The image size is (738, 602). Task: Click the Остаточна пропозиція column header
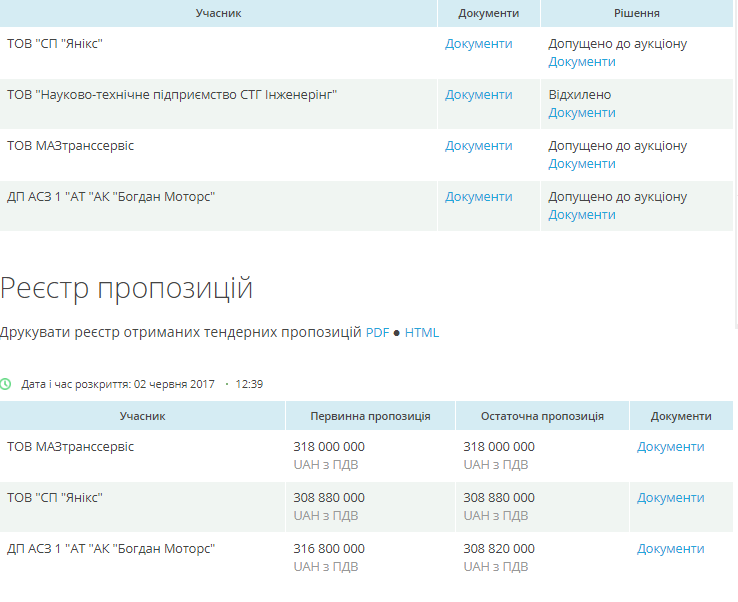point(542,416)
